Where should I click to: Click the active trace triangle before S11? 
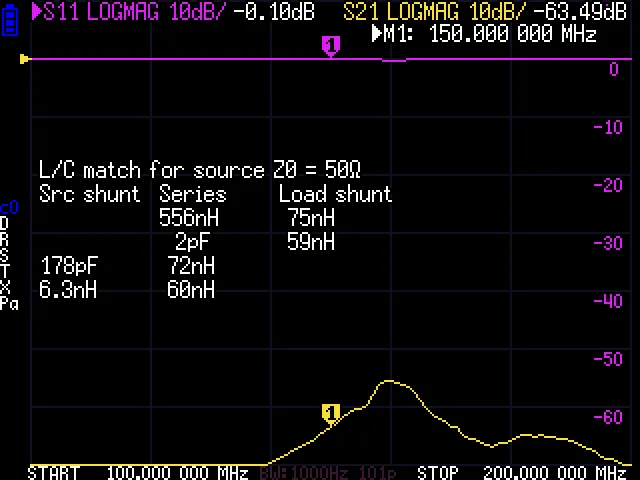coord(36,11)
